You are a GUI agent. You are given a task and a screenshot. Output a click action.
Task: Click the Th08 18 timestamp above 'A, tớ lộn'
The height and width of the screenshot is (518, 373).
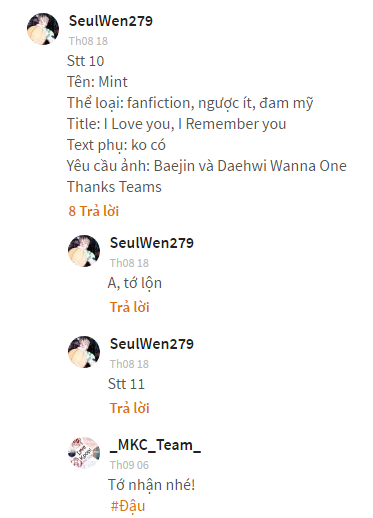129,263
